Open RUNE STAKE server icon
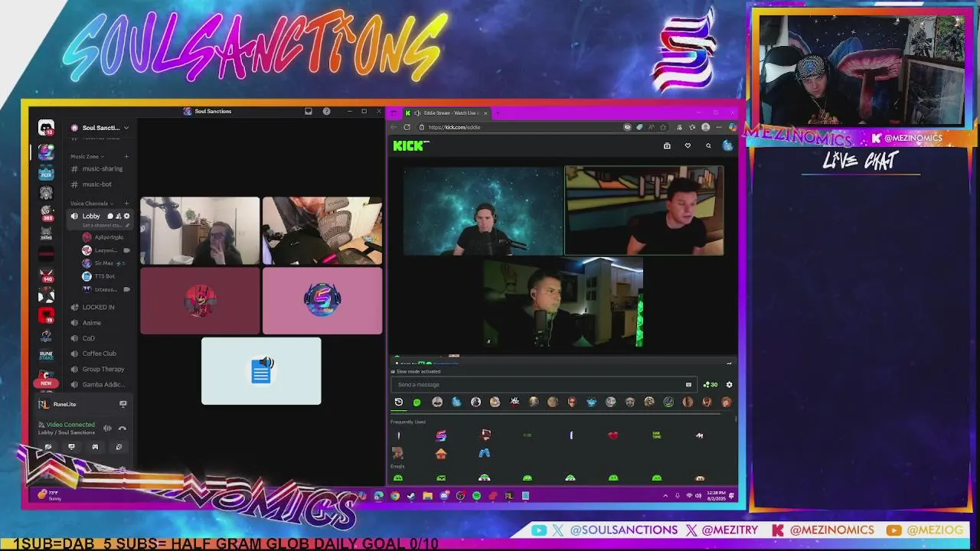Viewport: 980px width, 551px height. [46, 355]
